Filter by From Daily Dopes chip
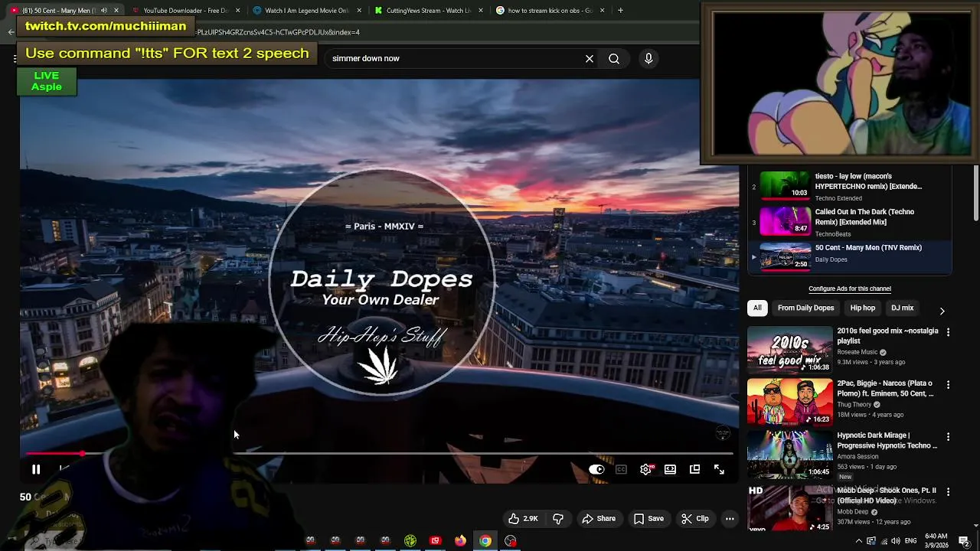This screenshot has height=551, width=980. point(805,308)
